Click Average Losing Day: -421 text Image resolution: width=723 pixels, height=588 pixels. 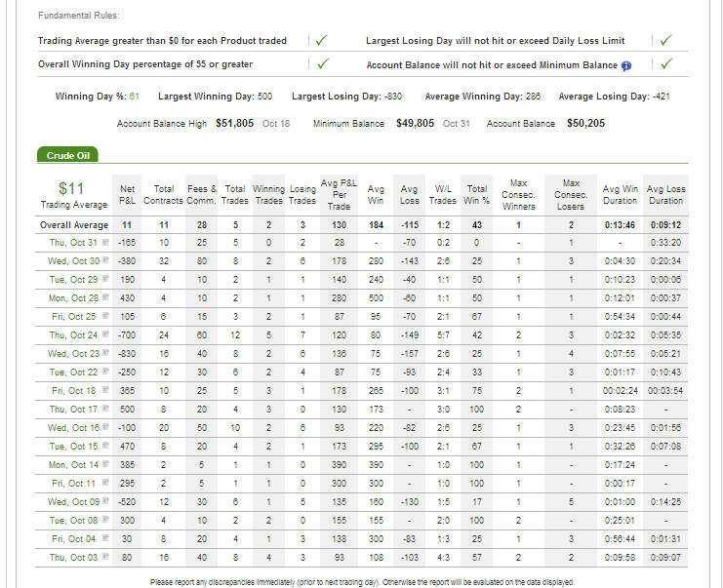tap(614, 97)
